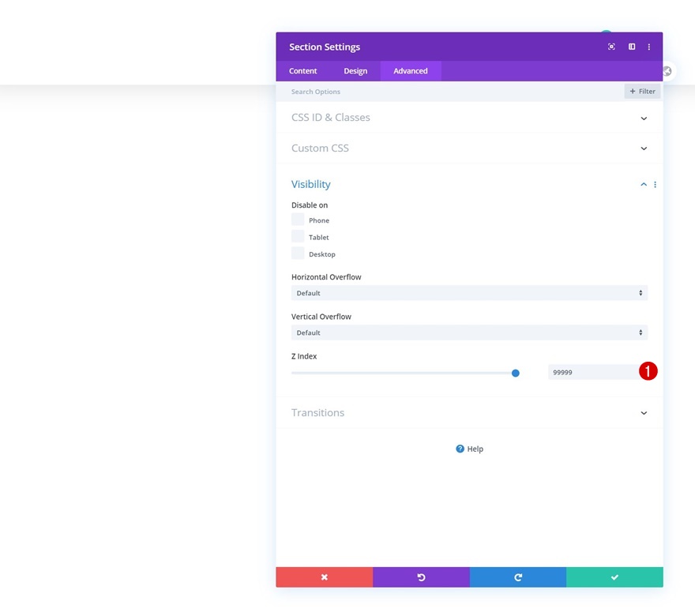
Task: Check the Phone disable checkbox
Action: coord(298,220)
